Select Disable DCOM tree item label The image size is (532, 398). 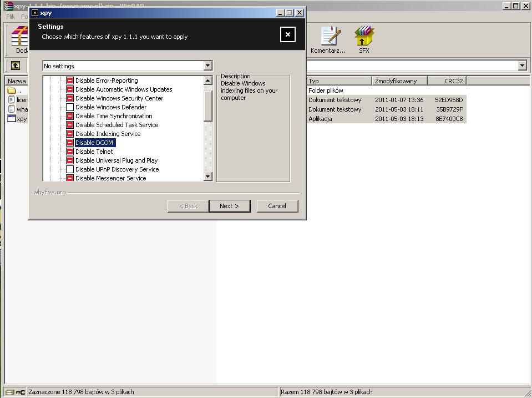tap(94, 143)
